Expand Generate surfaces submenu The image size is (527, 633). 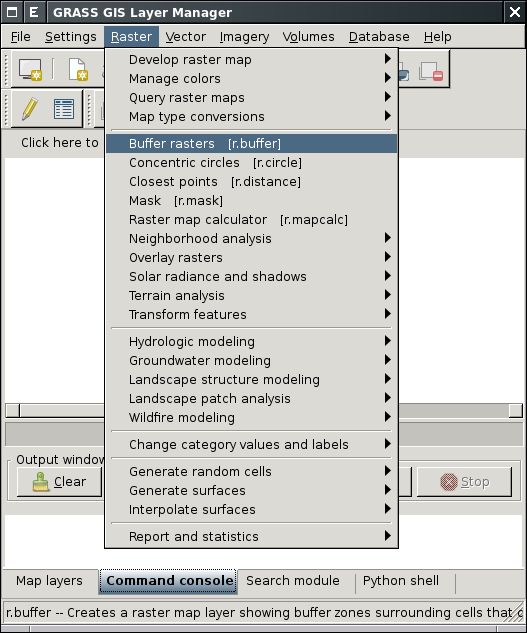[251, 490]
